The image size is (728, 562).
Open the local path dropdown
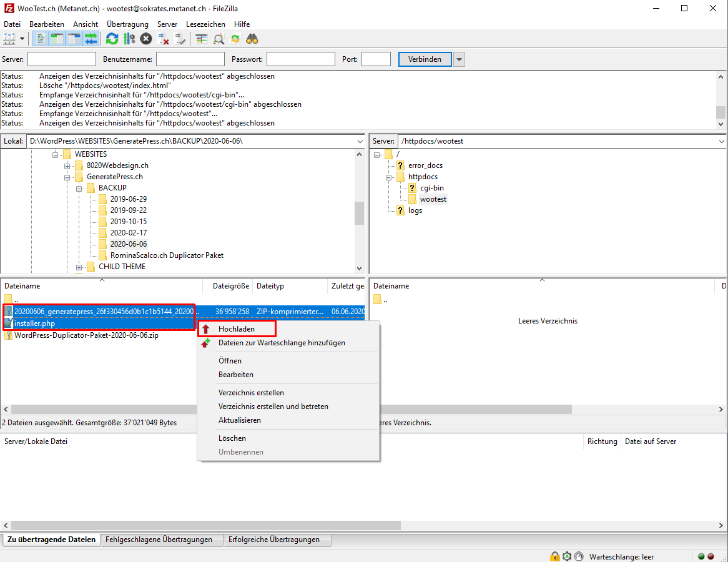(360, 141)
